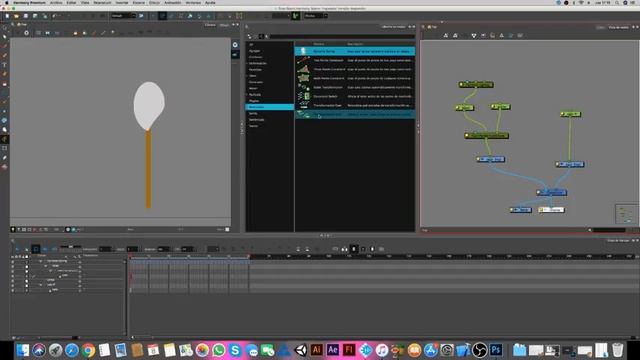This screenshot has height=360, width=640.
Task: Click the workspace manager icon next to Default
Action: click(141, 16)
